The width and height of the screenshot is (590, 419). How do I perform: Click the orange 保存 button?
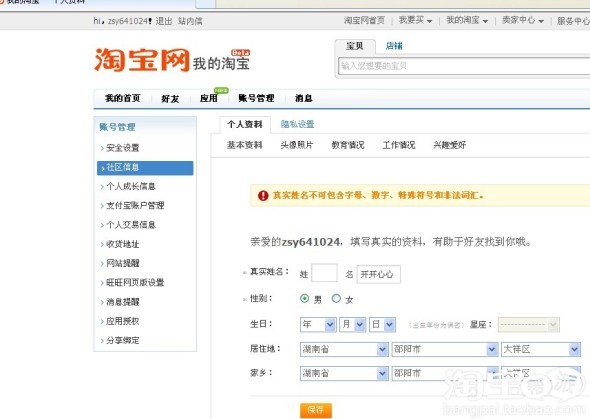[x=316, y=410]
